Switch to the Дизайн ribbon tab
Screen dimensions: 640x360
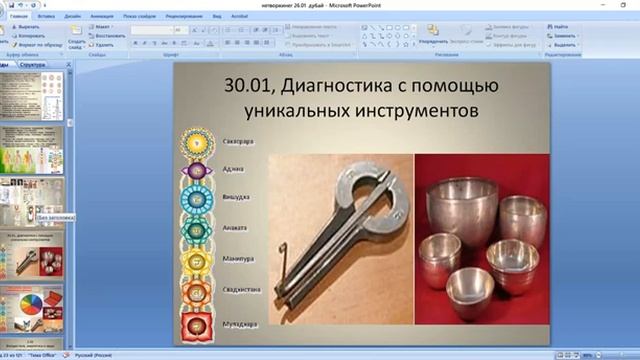pyautogui.click(x=72, y=16)
